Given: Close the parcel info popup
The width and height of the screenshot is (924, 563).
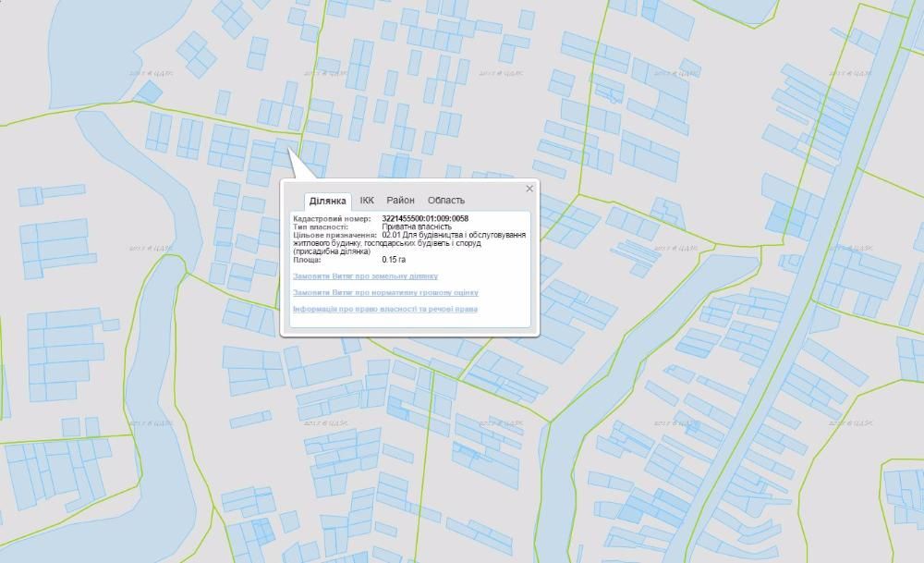Looking at the screenshot, I should (x=529, y=189).
